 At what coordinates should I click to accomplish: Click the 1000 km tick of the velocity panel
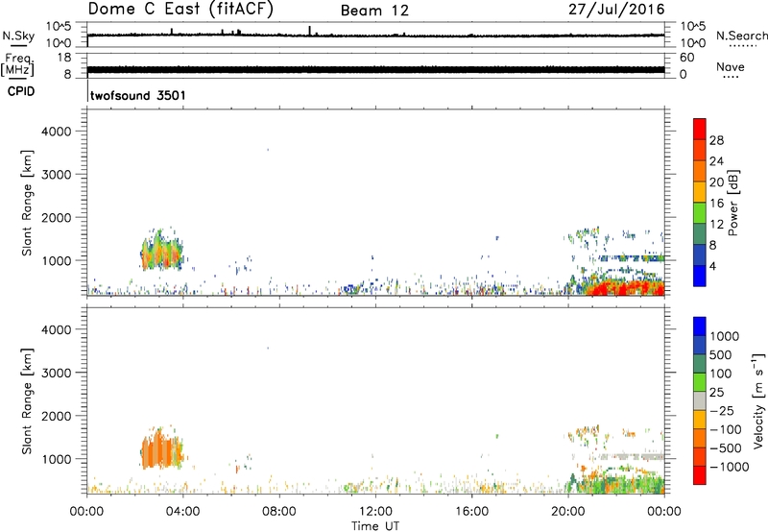(57, 459)
